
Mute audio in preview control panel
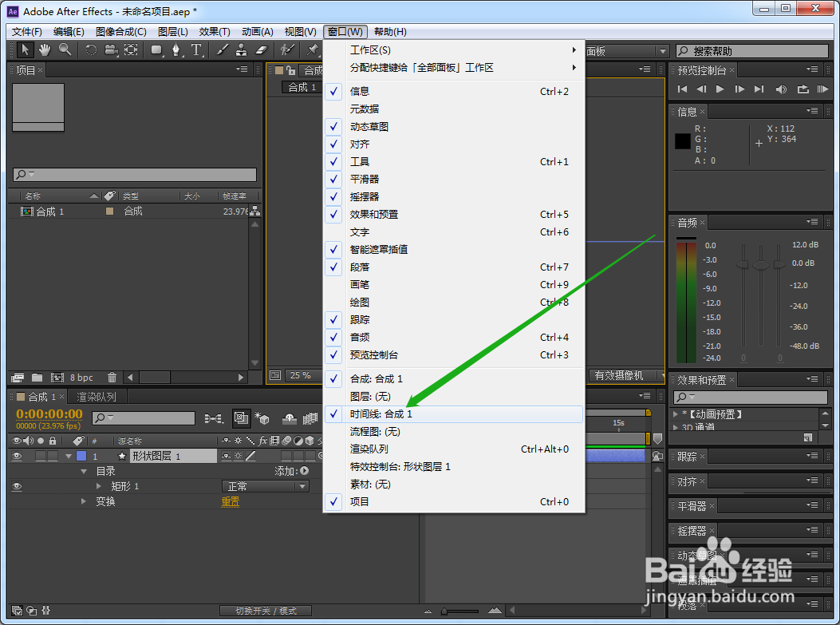pyautogui.click(x=781, y=89)
